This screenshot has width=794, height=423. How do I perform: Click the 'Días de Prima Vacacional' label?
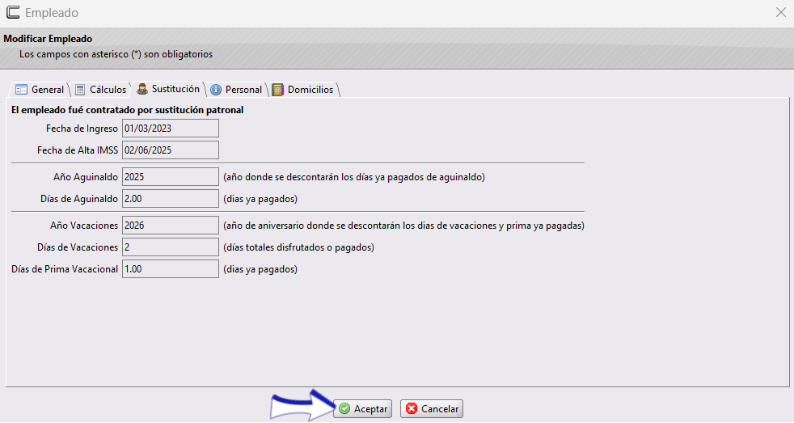pyautogui.click(x=64, y=269)
